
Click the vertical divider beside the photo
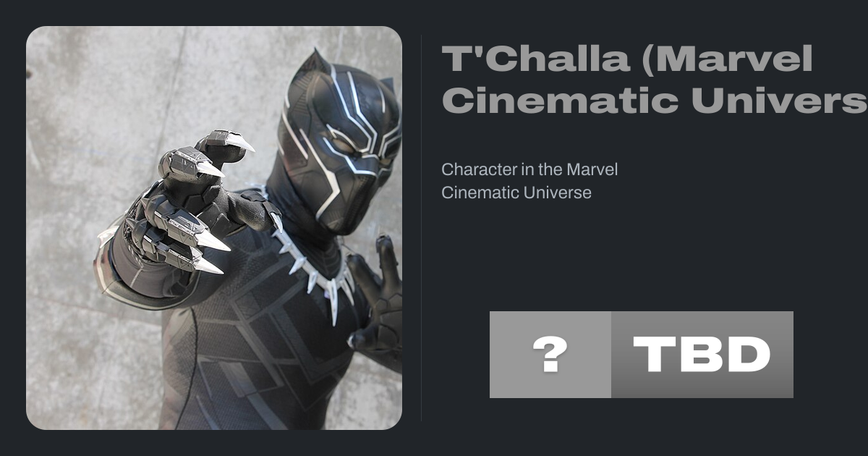pyautogui.click(x=421, y=228)
